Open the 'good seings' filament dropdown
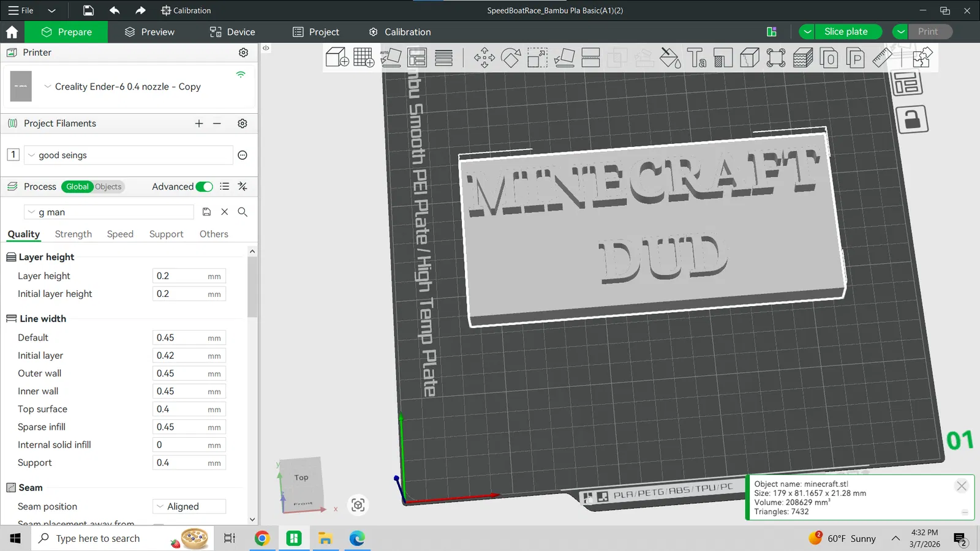Screen dimensions: 980x551 (x=129, y=156)
